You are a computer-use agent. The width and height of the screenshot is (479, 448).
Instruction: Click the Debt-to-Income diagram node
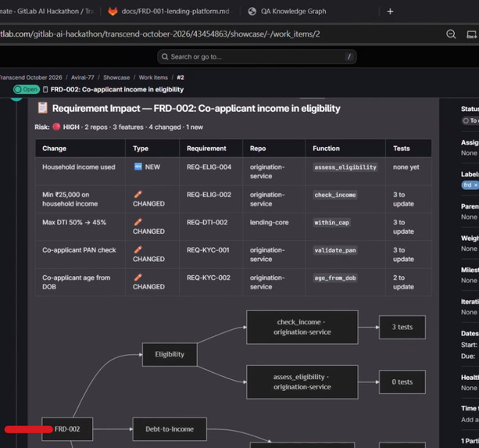170,429
